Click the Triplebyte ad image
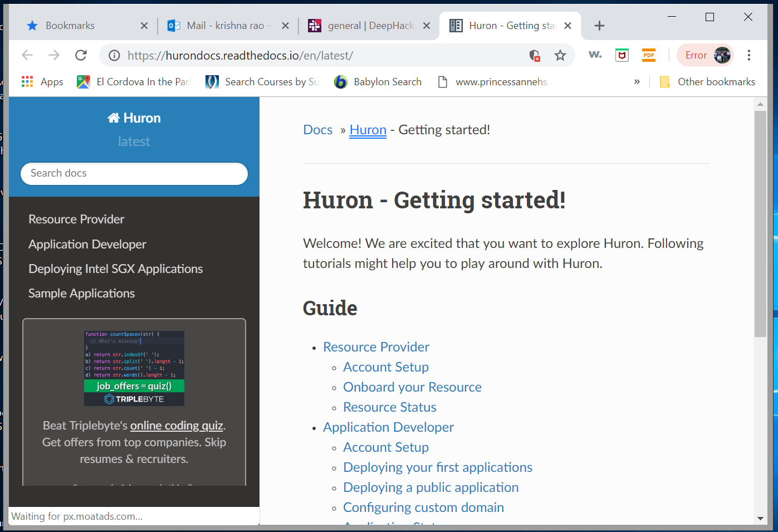The height and width of the screenshot is (532, 778). coord(134,368)
